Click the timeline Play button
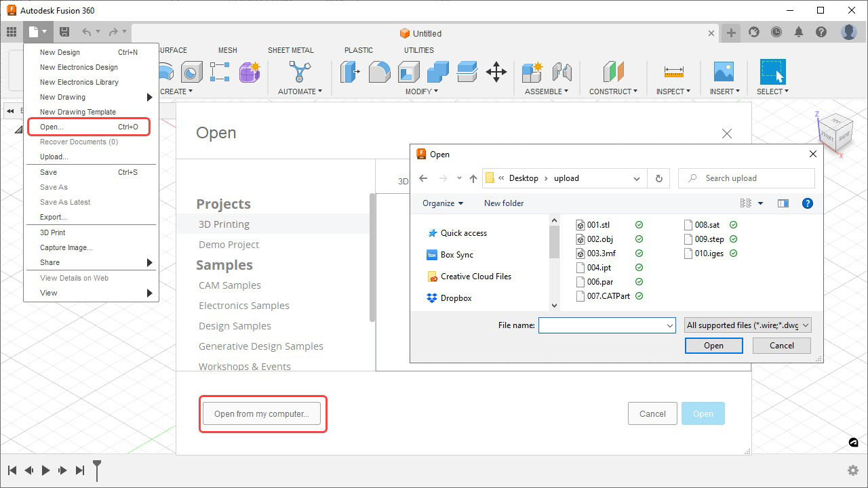This screenshot has width=868, height=488. [x=46, y=470]
